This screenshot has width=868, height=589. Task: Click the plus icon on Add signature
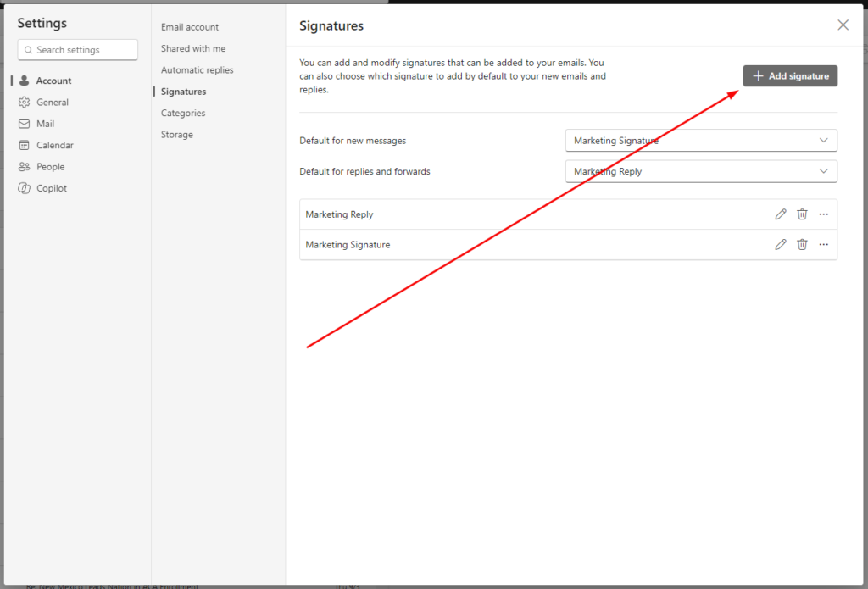(x=759, y=76)
